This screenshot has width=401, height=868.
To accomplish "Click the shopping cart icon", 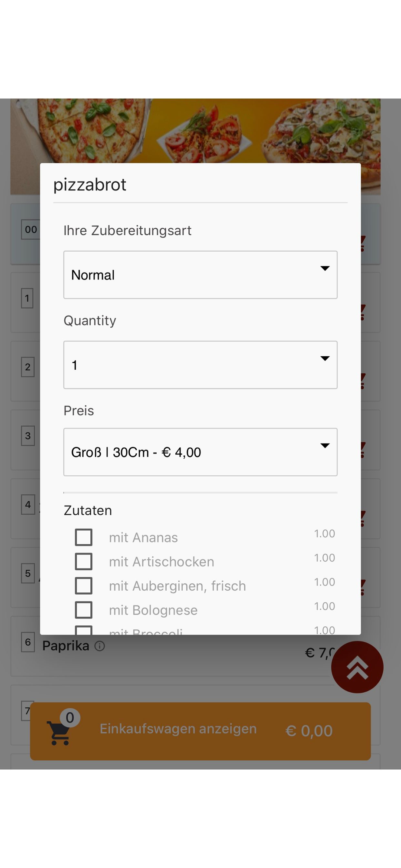I will pyautogui.click(x=59, y=733).
